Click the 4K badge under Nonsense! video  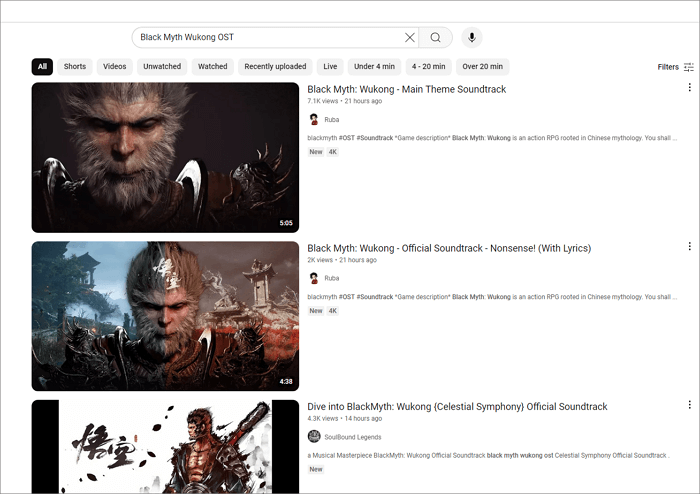pos(333,311)
